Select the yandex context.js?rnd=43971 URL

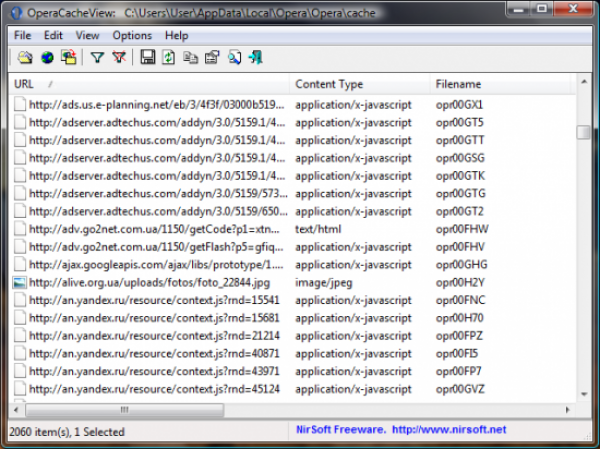155,371
